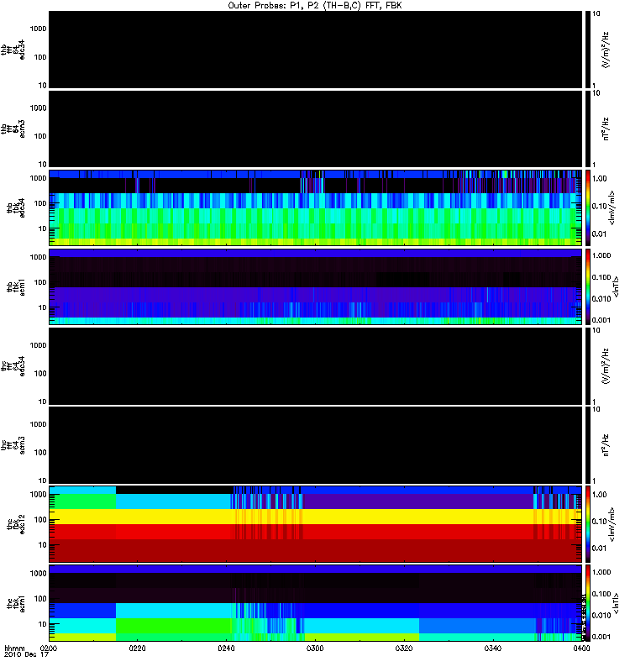630x672 pixels.
Task: Click inside the empty thb fff 64 edc34 spectrogram
Action: [x=315, y=50]
